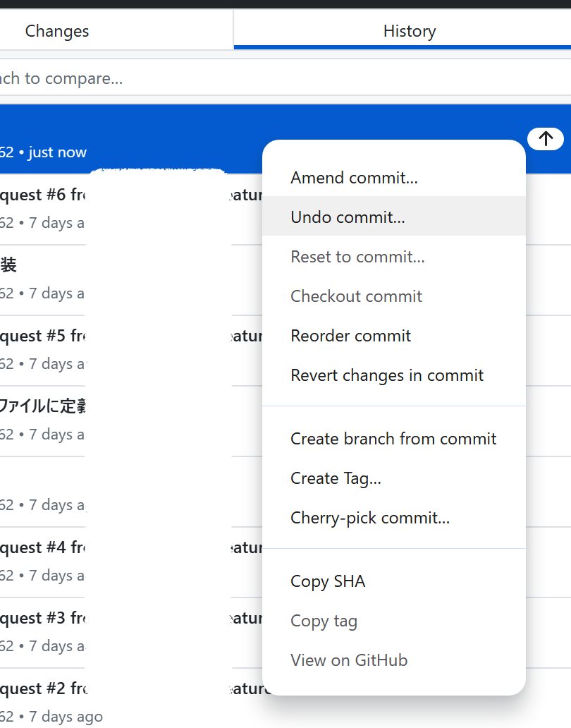
Task: Switch to the Changes tab
Action: coord(116,30)
